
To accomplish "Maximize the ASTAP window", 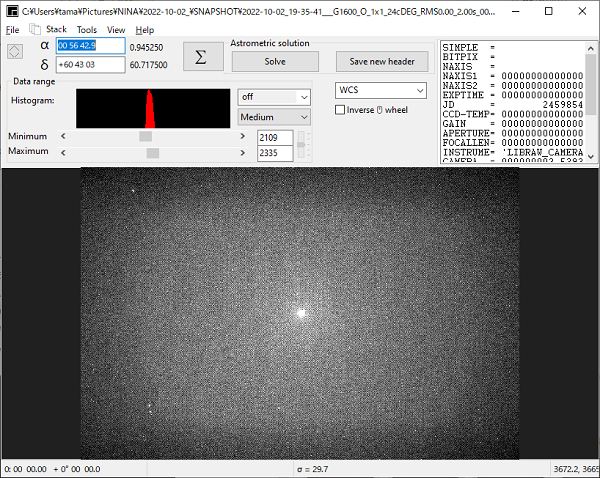I will (549, 11).
